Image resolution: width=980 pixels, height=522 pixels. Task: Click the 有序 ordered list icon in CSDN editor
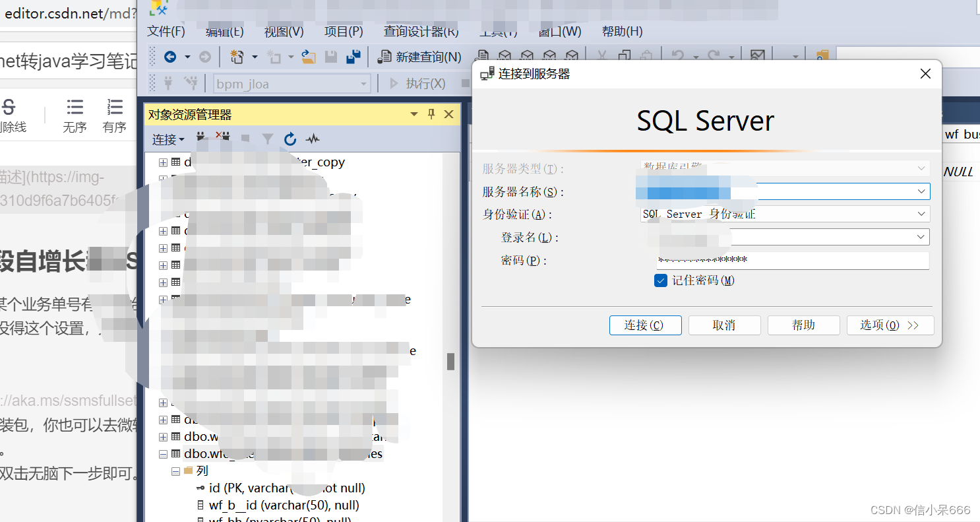point(115,108)
